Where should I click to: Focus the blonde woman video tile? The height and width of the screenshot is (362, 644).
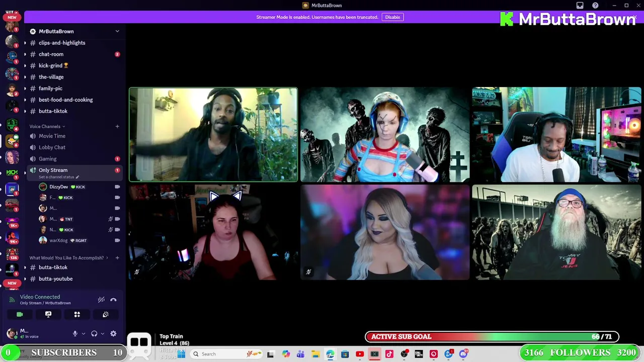tap(385, 232)
